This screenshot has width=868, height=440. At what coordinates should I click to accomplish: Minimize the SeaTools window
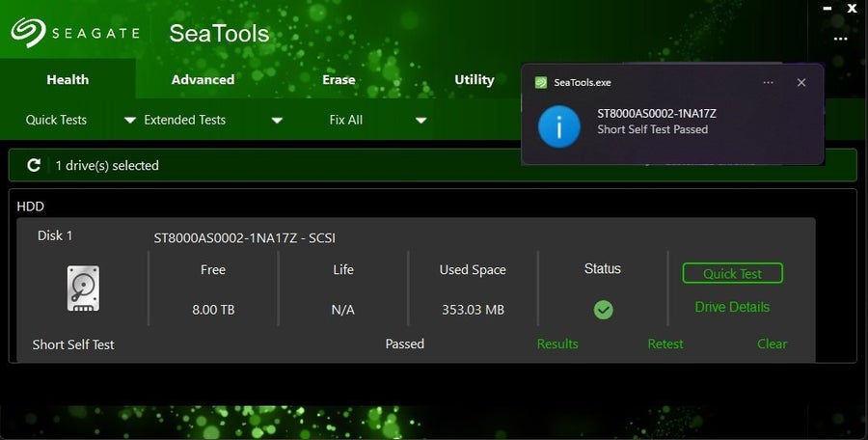[x=827, y=9]
